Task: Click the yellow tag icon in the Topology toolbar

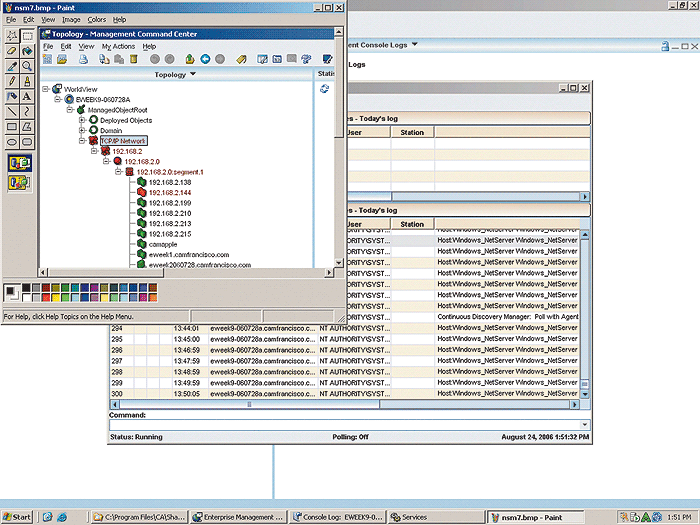Action: [x=242, y=59]
